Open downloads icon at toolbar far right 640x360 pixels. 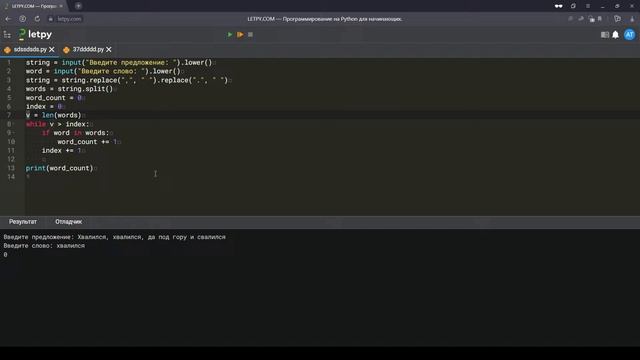(x=632, y=19)
